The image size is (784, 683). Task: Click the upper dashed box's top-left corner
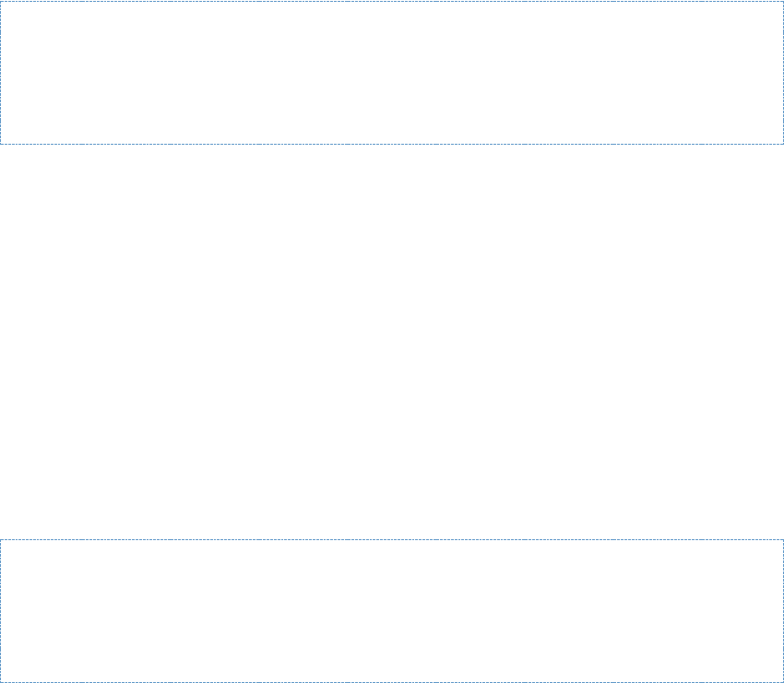pos(1,1)
